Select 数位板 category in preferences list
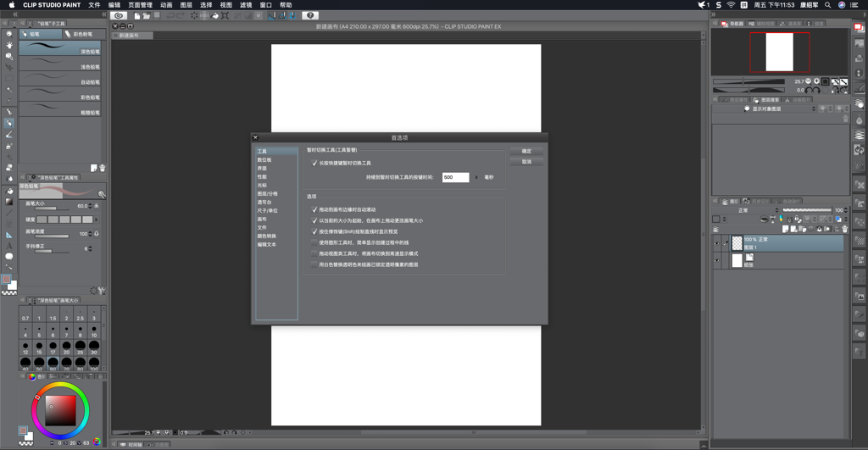 tap(264, 160)
